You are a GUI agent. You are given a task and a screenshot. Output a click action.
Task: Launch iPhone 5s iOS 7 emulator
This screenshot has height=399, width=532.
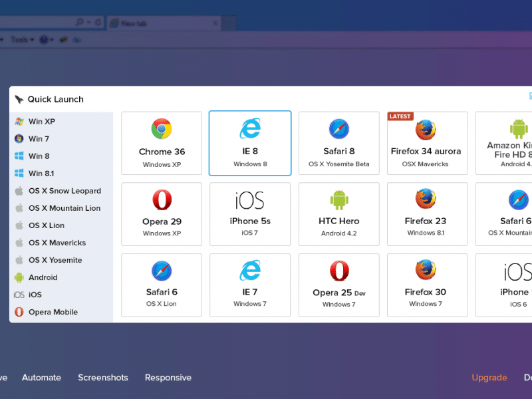point(250,214)
